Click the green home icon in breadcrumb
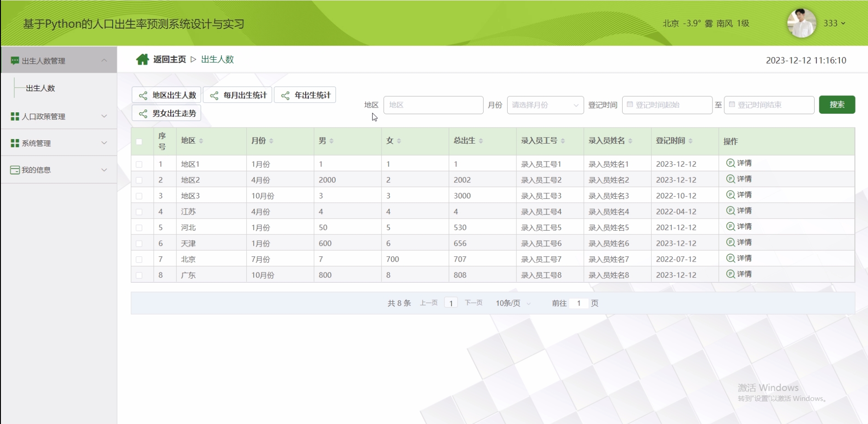The image size is (868, 424). (x=142, y=59)
